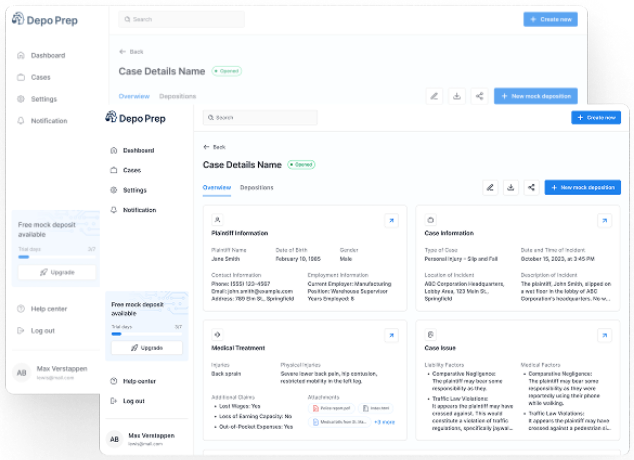Click the share icon in front window
The height and width of the screenshot is (460, 634).
coord(531,187)
